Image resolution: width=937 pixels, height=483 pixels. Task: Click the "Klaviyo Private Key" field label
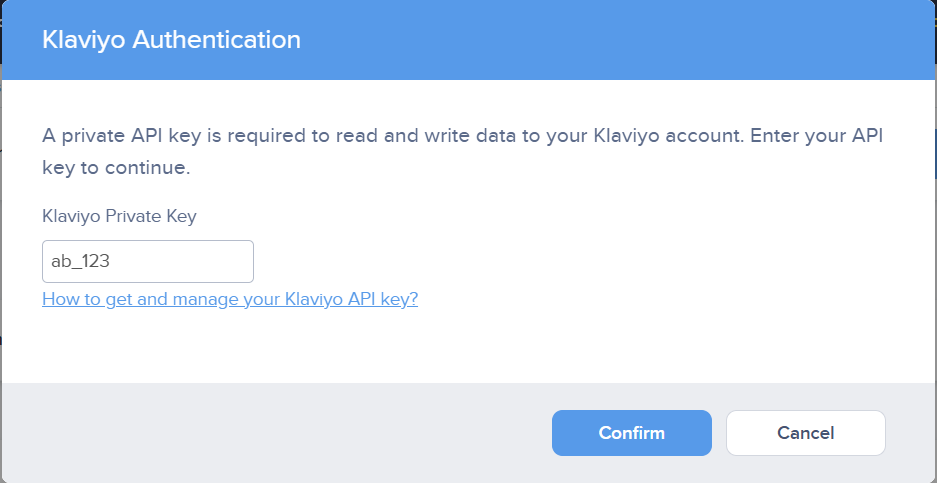pyautogui.click(x=119, y=216)
